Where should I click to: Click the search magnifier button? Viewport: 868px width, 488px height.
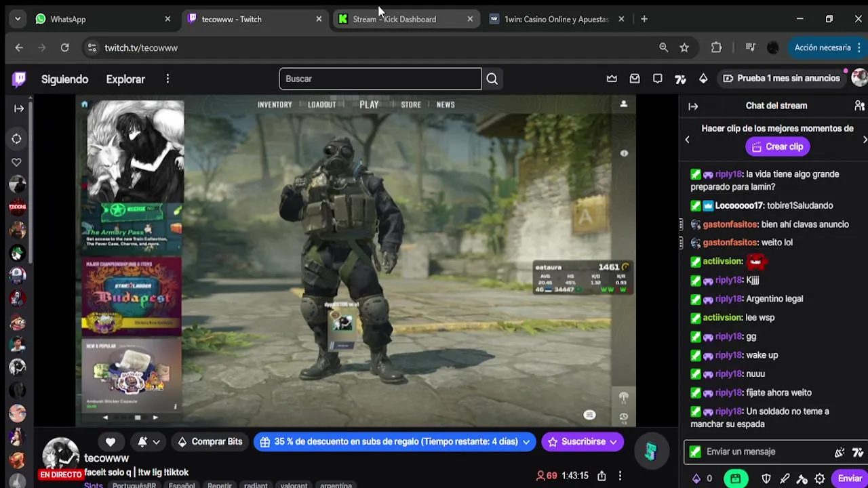point(492,79)
